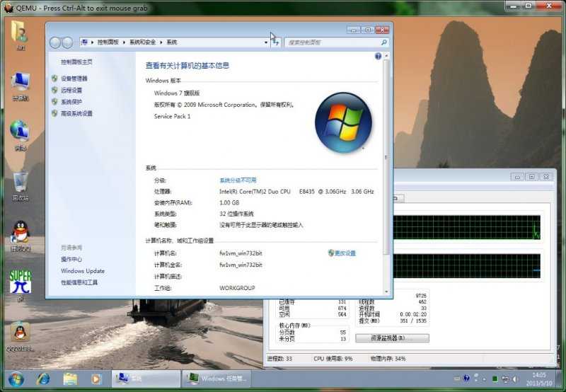This screenshot has height=392, width=566.
Task: Open the 计算机 desktop icon
Action: 21,86
